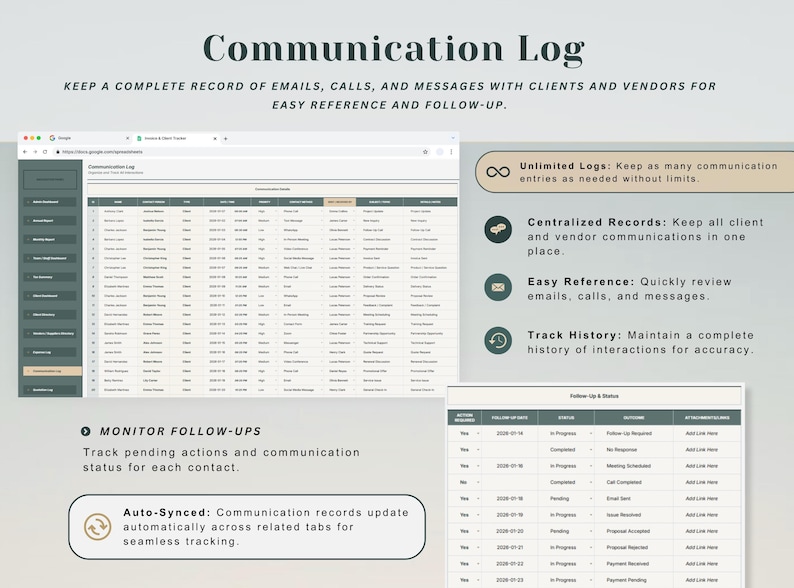Click Add Link Here in Proposal Accepted row
794x588 pixels.
(701, 531)
